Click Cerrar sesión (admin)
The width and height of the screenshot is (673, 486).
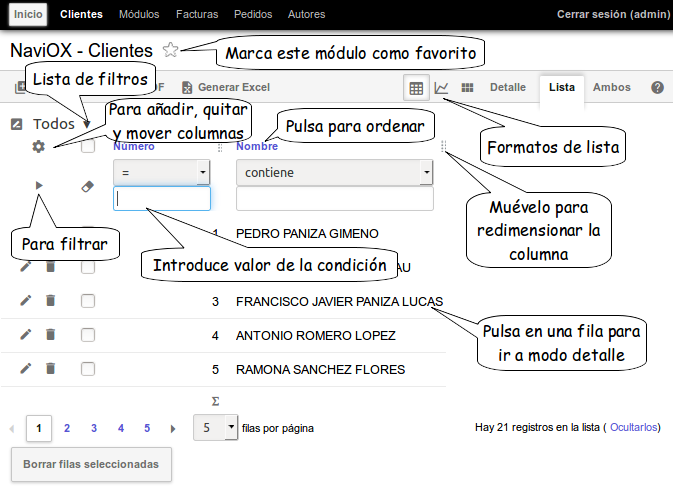point(613,14)
